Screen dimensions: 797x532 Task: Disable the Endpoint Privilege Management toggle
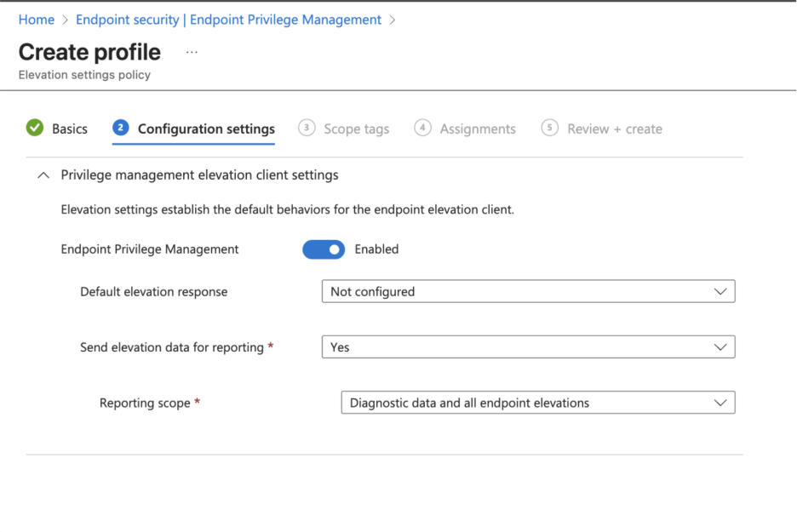pyautogui.click(x=324, y=249)
